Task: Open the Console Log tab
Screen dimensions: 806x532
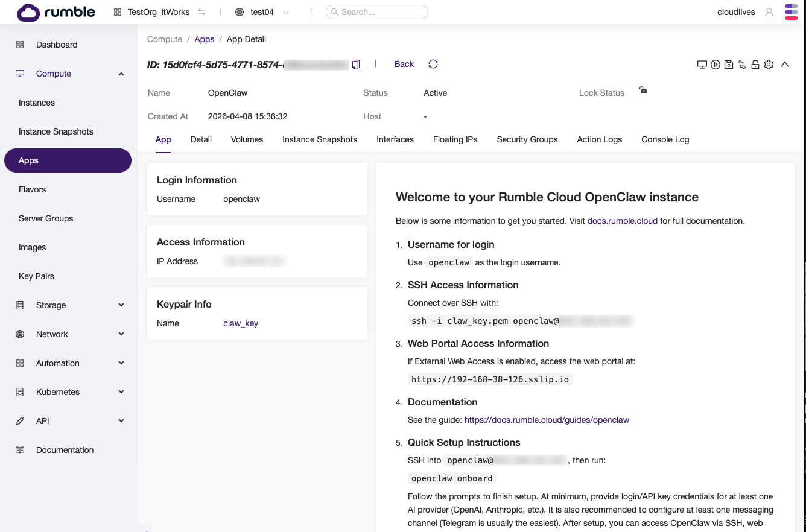Action: tap(665, 139)
